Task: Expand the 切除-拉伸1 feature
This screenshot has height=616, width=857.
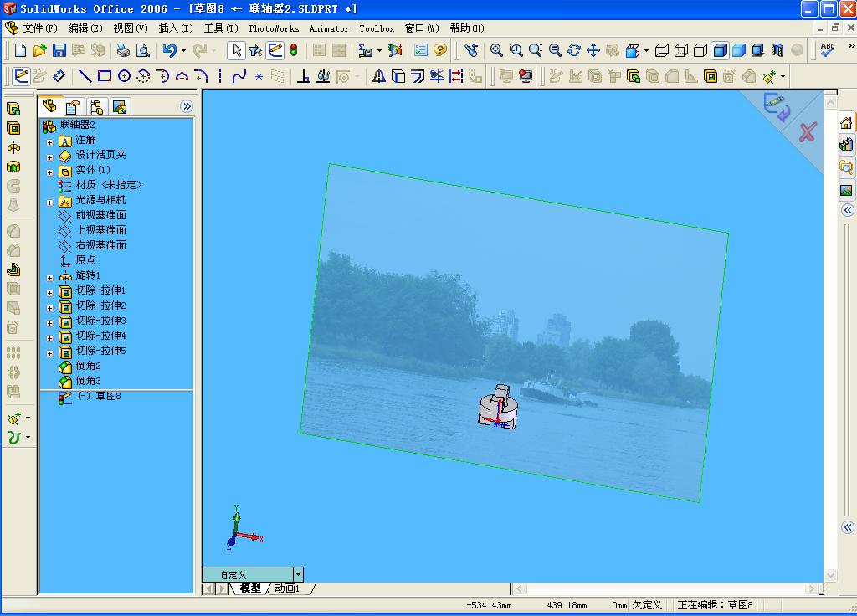Action: [x=49, y=293]
